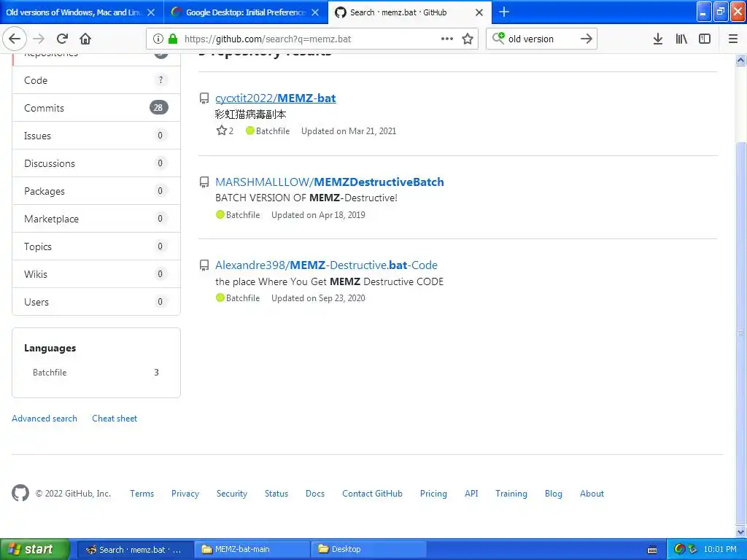Viewport: 747px width, 560px height.
Task: Open the Status footer link
Action: point(276,494)
